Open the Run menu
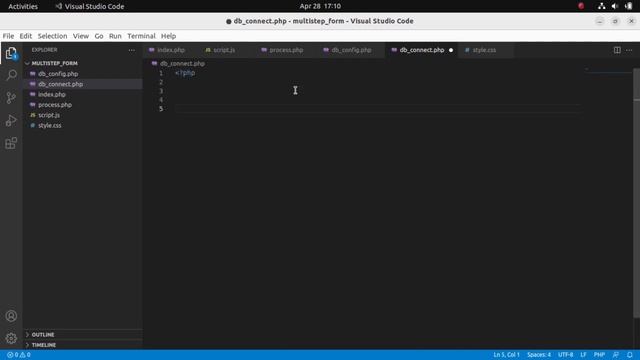This screenshot has height=360, width=640. point(115,36)
